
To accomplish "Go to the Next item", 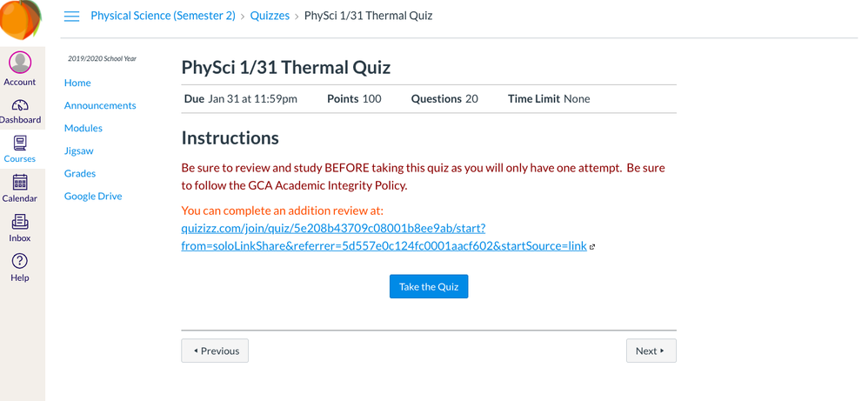I will 651,351.
